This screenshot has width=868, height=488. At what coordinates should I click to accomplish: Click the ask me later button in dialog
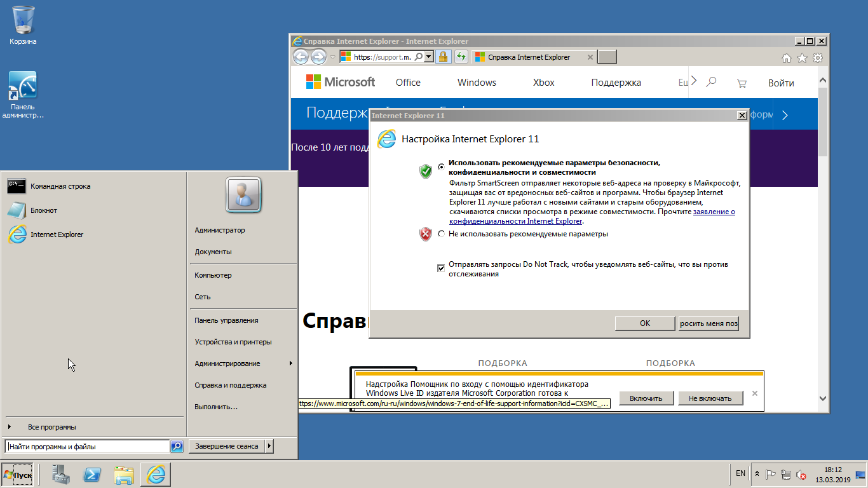pyautogui.click(x=709, y=323)
